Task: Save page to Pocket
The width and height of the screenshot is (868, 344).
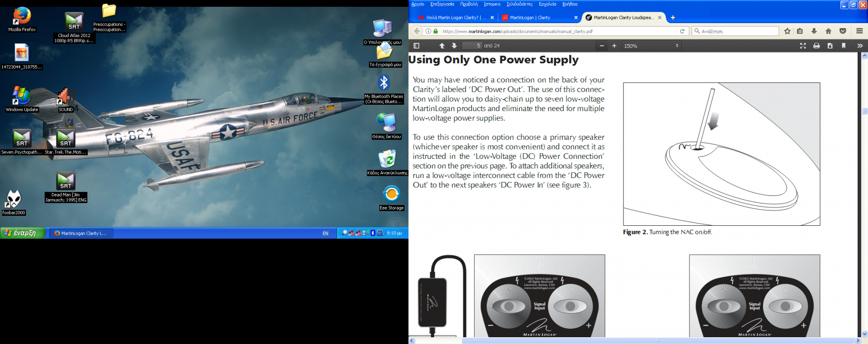Action: pos(843,31)
